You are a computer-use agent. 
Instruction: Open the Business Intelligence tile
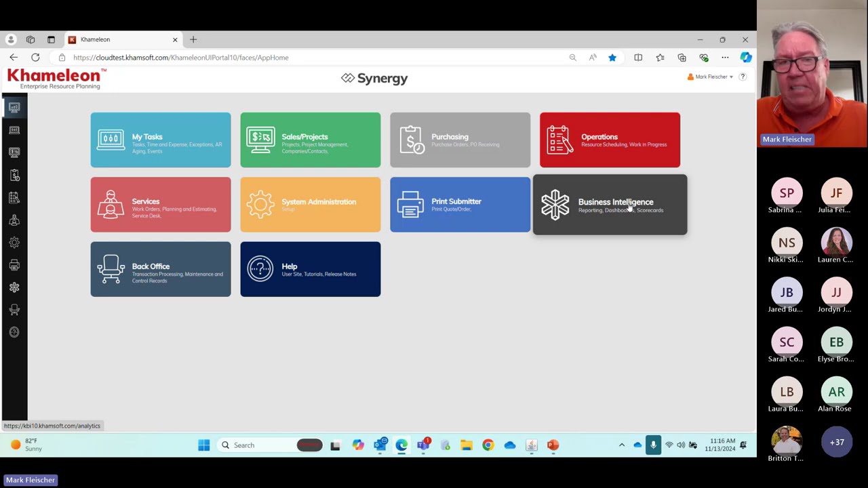[x=610, y=205]
